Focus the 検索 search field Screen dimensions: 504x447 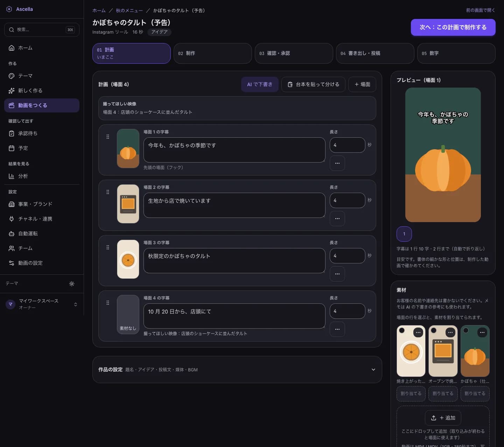pyautogui.click(x=42, y=30)
